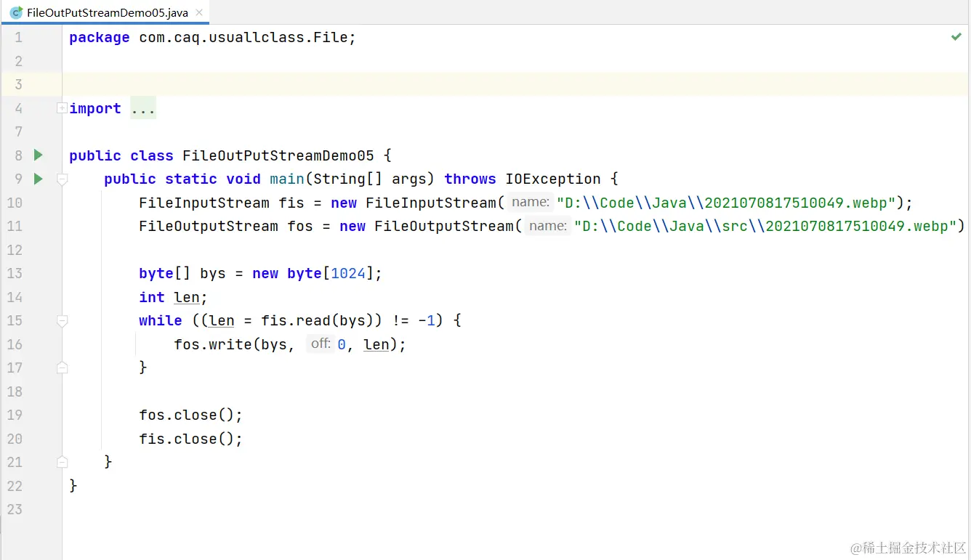Click the variable fos declaration on line 11
Viewport: 971px width, 560px height.
300,226
